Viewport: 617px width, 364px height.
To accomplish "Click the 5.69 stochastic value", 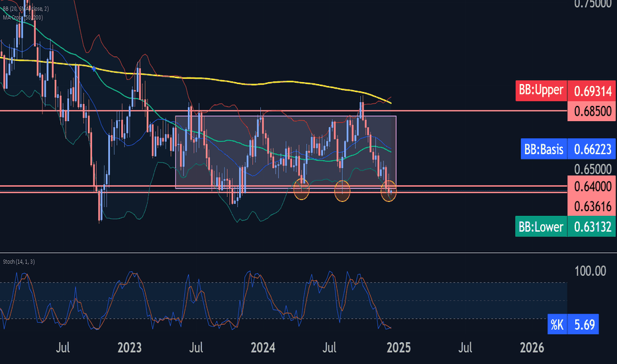I will coord(583,325).
